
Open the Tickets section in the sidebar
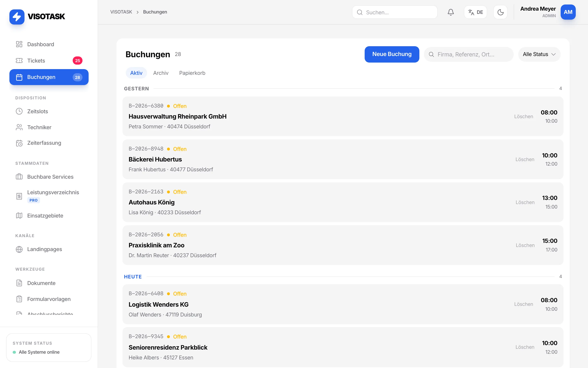pyautogui.click(x=49, y=61)
